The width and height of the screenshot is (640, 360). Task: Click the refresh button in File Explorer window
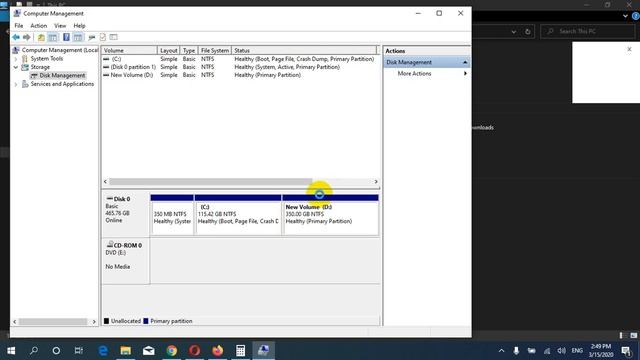[x=528, y=31]
